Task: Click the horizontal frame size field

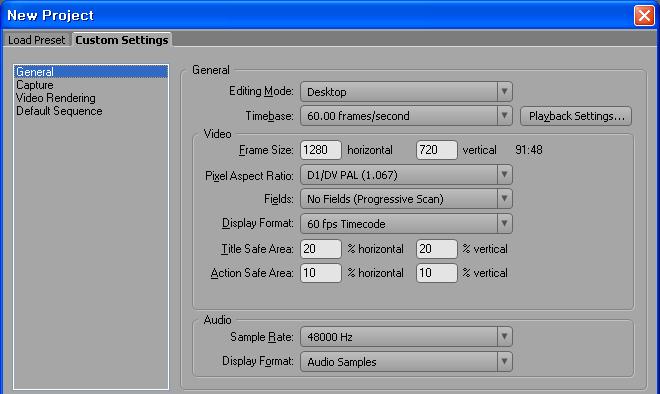Action: point(321,150)
